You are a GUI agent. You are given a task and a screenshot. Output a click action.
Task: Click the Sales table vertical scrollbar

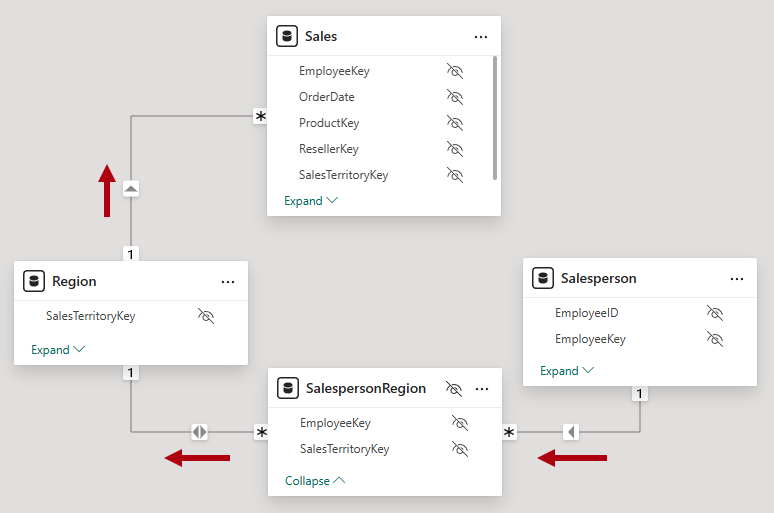tap(495, 118)
